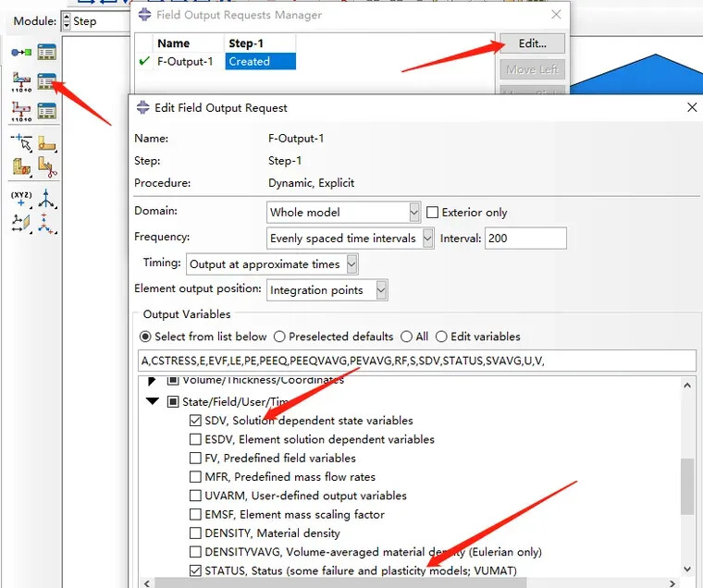Click the Create Field Output icon
Screen dimensions: 703x588
click(21, 82)
